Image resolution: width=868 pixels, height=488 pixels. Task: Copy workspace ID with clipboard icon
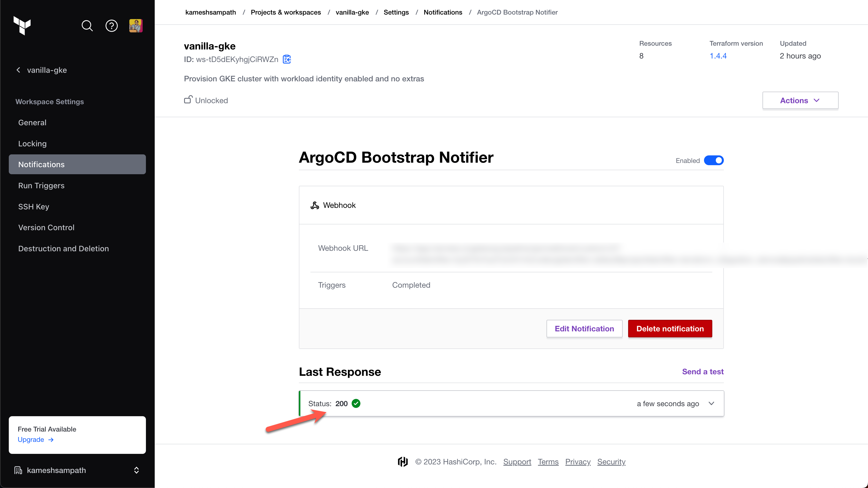(x=287, y=59)
